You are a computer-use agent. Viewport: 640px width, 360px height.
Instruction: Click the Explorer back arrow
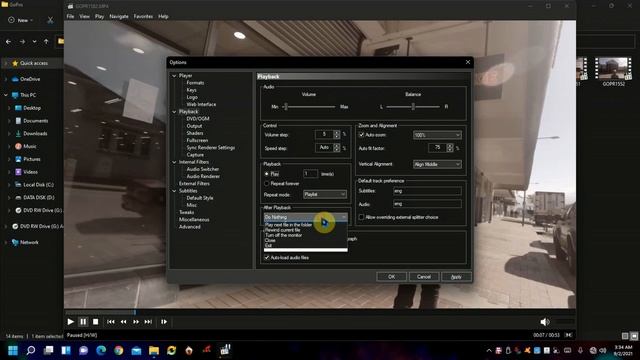[x=9, y=41]
